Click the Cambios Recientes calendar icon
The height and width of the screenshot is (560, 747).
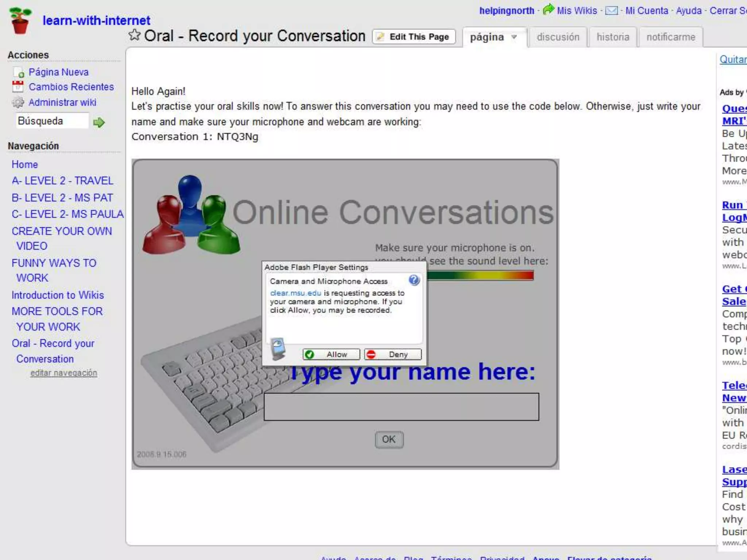pos(18,87)
